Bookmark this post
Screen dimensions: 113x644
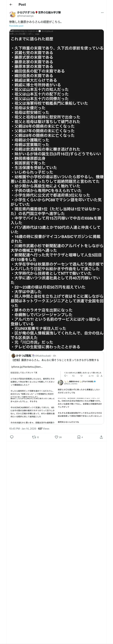pyautogui.click(x=80, y=437)
